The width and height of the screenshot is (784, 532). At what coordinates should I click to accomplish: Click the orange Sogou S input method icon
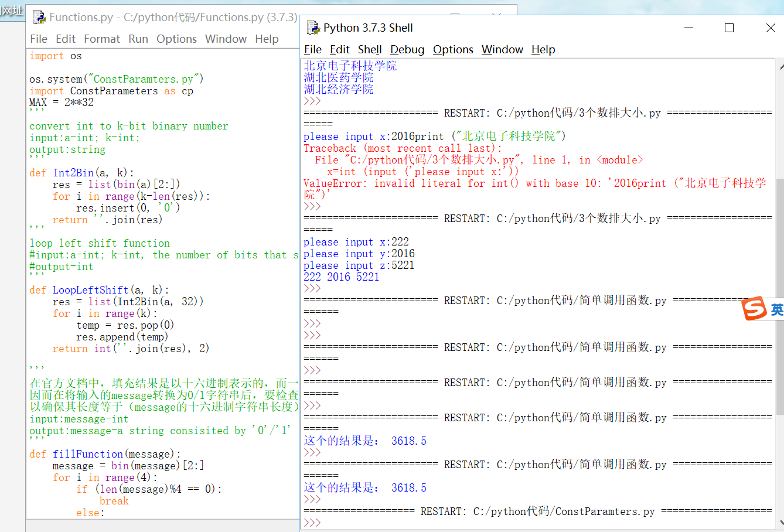755,309
